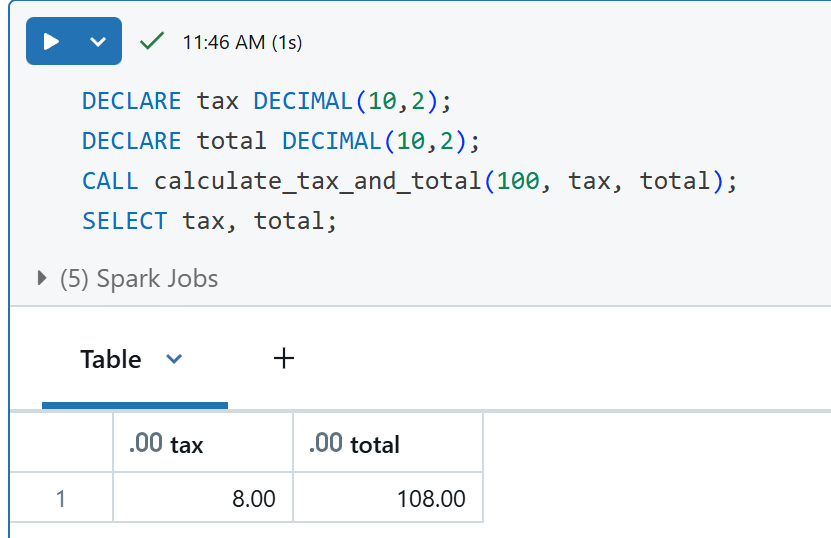Select the 8.00 tax cell
The image size is (831, 538).
point(203,498)
